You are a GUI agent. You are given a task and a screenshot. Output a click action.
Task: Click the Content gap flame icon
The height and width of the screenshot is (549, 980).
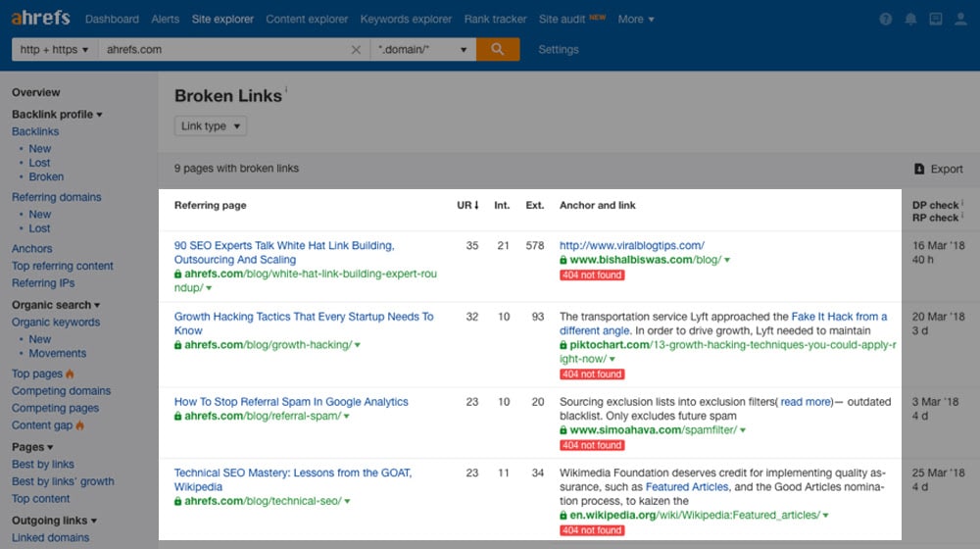click(x=79, y=425)
